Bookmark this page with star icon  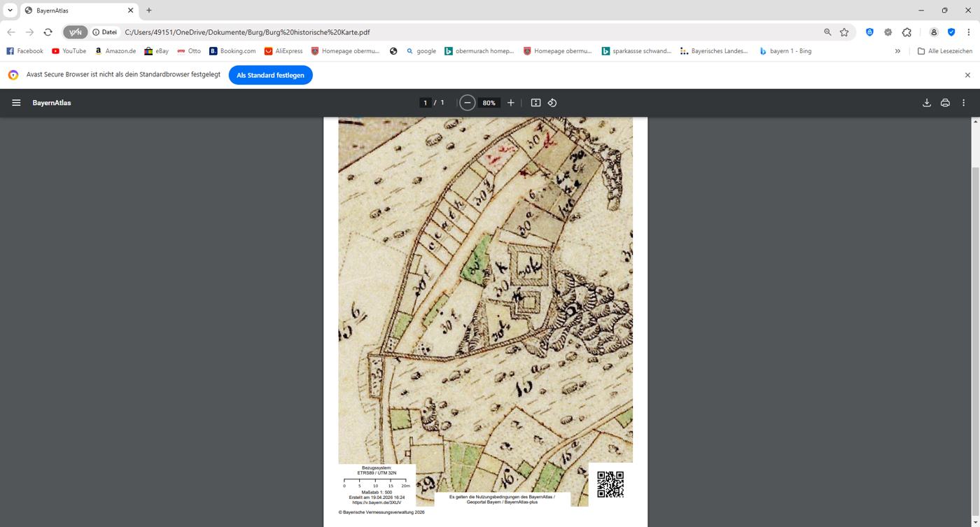(x=844, y=32)
